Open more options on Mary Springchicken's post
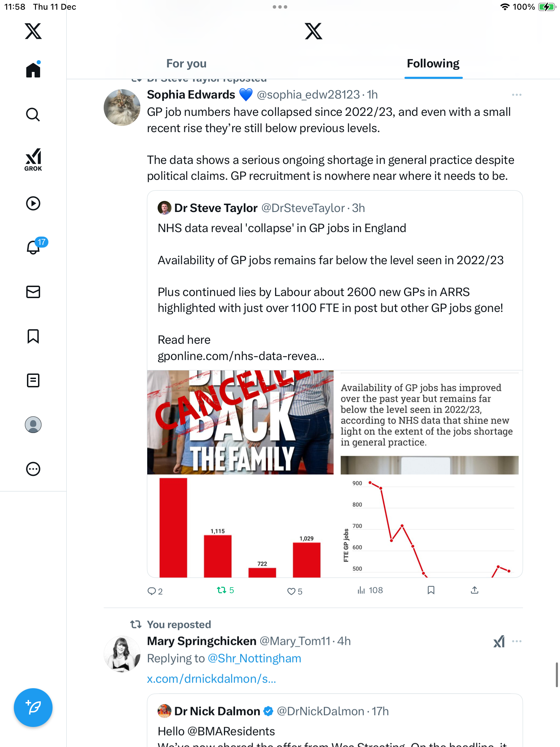 tap(516, 641)
